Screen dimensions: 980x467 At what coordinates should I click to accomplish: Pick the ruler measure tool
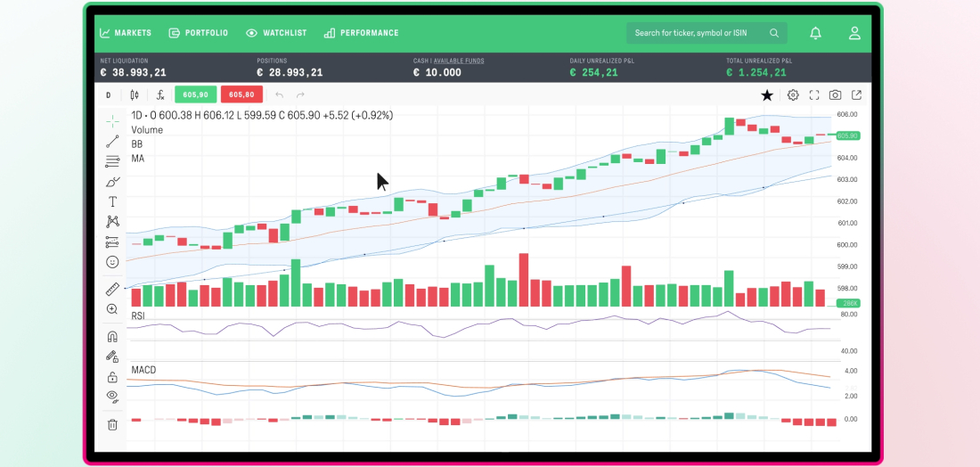pyautogui.click(x=112, y=289)
